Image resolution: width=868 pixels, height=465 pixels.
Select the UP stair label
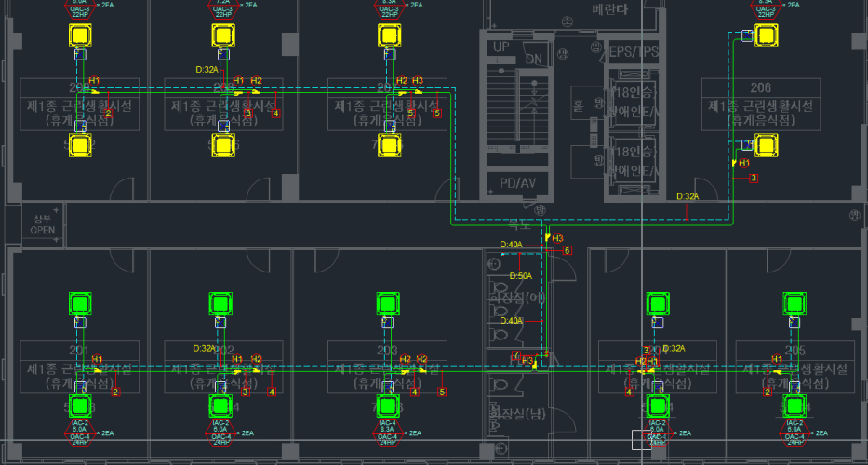point(501,46)
